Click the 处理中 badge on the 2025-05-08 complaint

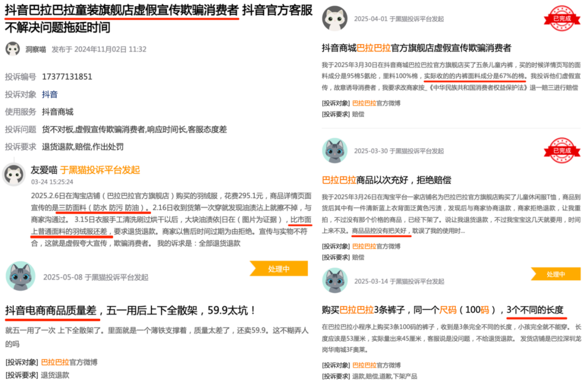(279, 269)
